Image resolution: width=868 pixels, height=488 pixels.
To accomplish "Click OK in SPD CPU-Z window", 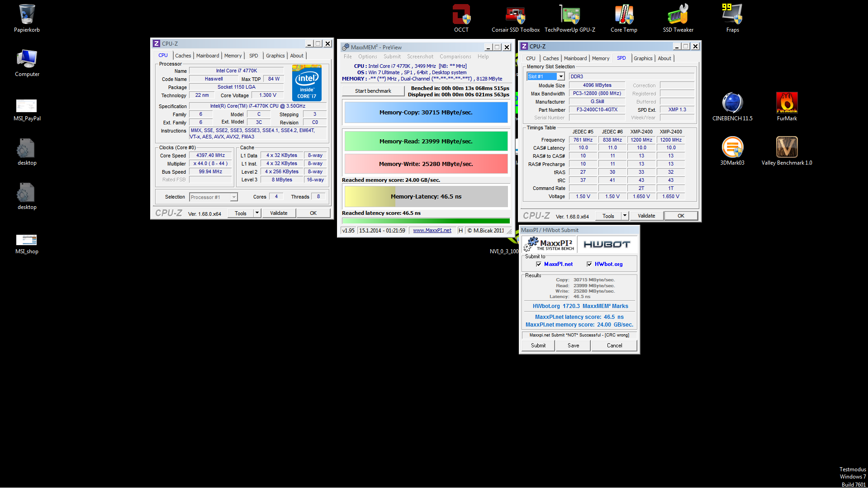I will click(x=681, y=216).
